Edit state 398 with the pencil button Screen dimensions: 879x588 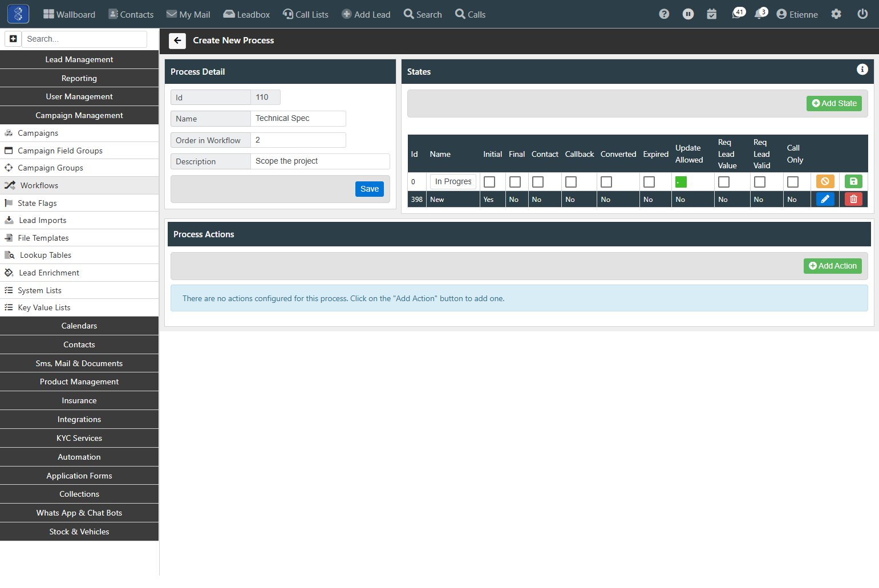pos(825,199)
